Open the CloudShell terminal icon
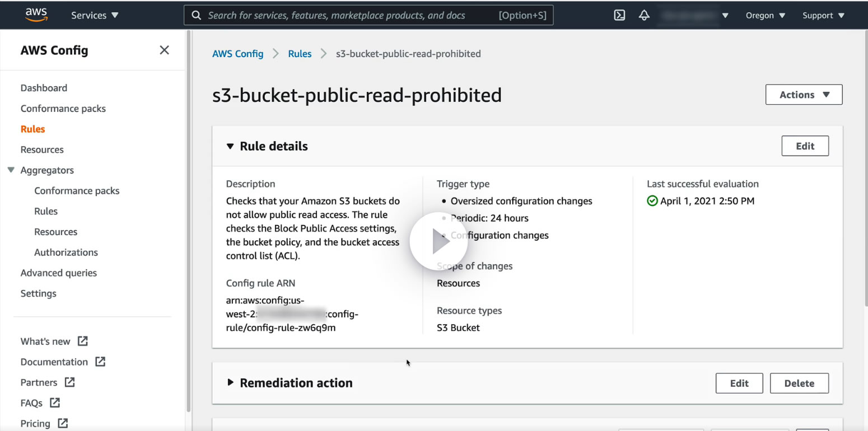Screen dimensions: 868x431 [x=619, y=15]
